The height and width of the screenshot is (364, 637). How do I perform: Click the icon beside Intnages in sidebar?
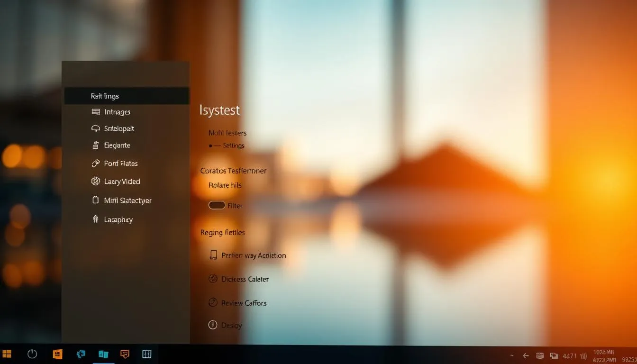[x=96, y=112]
